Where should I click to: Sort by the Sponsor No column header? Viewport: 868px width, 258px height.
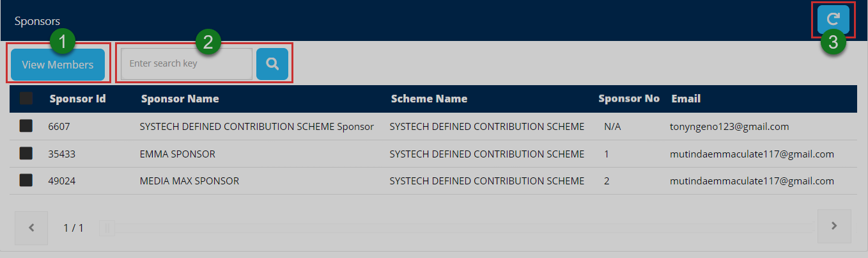point(628,99)
